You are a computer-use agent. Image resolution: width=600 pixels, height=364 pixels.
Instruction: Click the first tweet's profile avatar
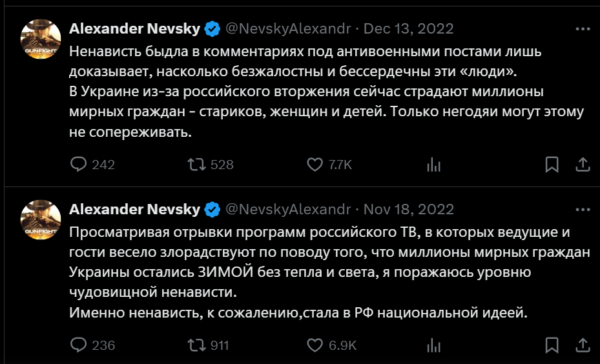pyautogui.click(x=42, y=40)
